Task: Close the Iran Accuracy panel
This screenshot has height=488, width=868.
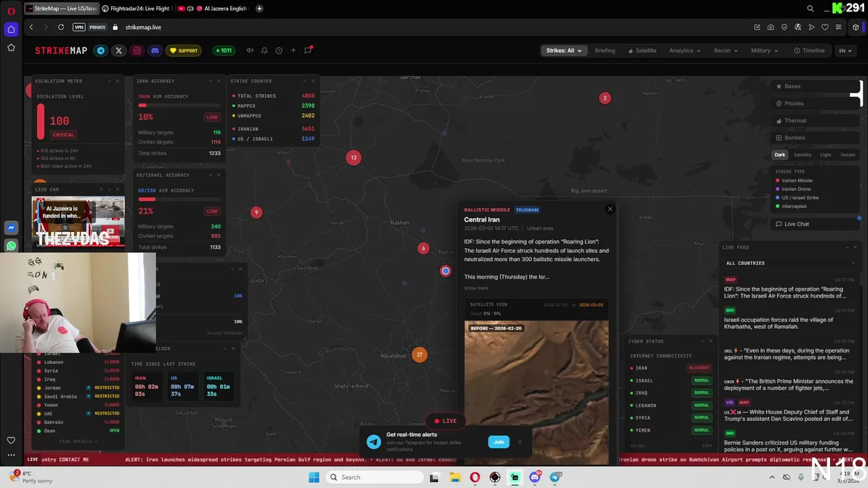Action: pyautogui.click(x=218, y=81)
